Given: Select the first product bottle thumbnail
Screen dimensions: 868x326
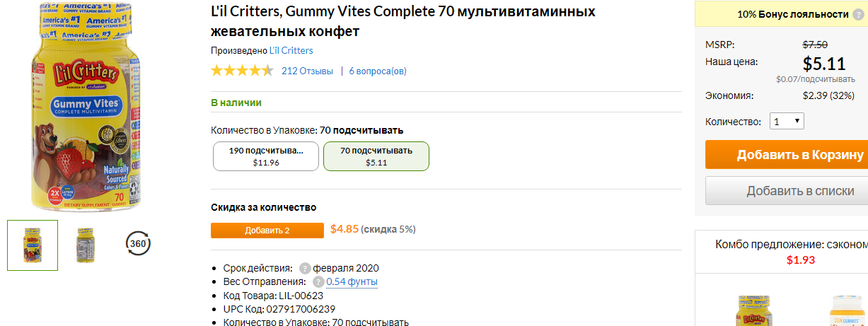Looking at the screenshot, I should pyautogui.click(x=33, y=245).
